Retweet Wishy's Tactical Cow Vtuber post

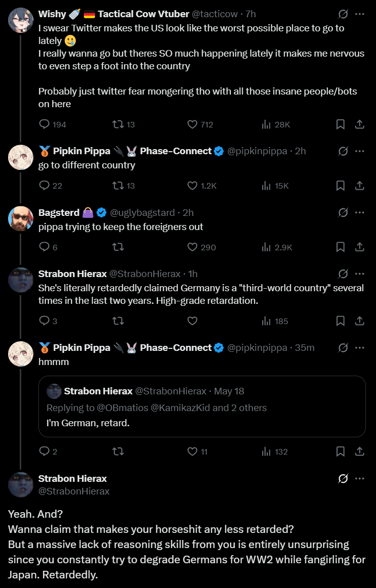tap(117, 124)
